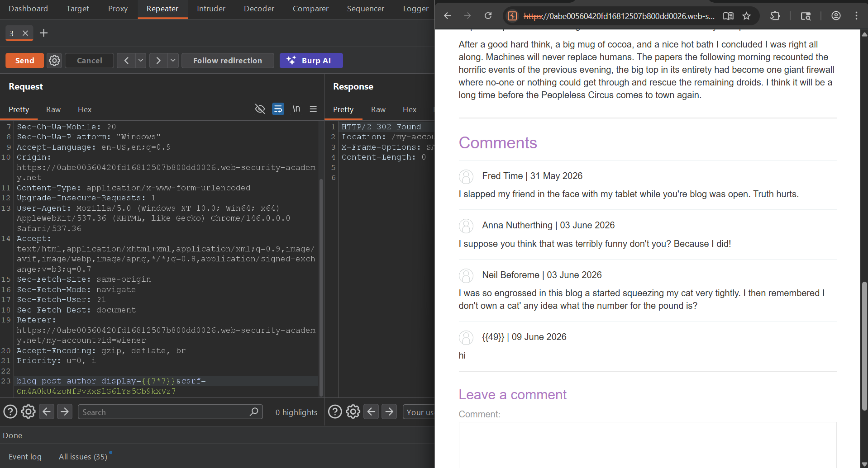Jump to next request search match
Image resolution: width=868 pixels, height=468 pixels.
tap(65, 411)
